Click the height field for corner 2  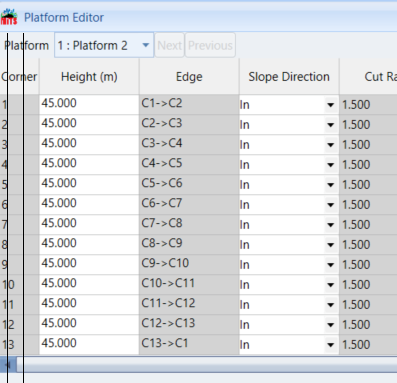[89, 125]
